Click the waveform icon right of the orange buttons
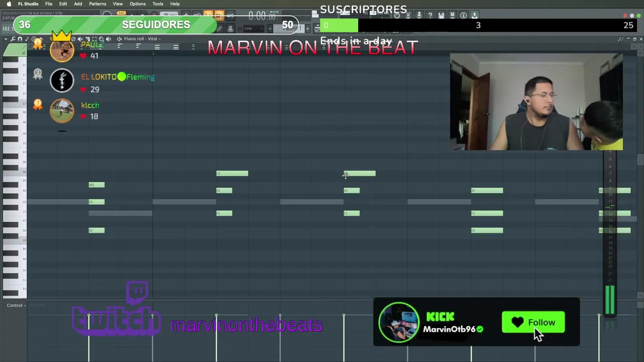The width and height of the screenshot is (644, 362). click(x=230, y=15)
